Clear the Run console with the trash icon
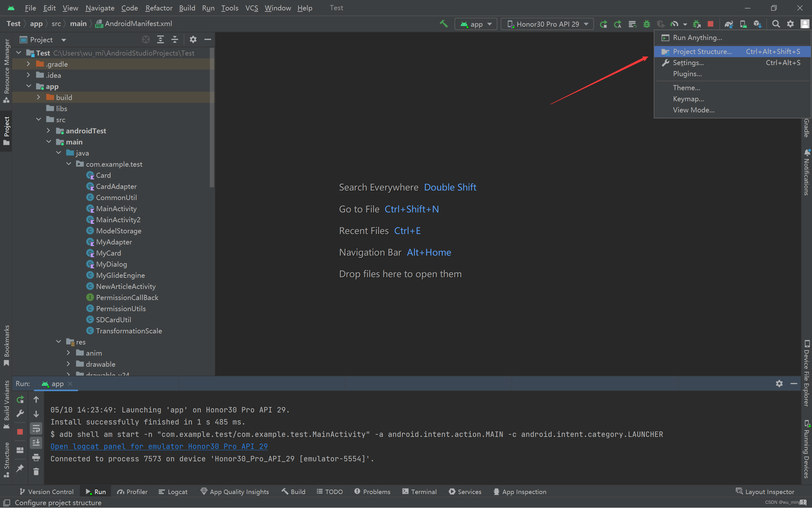 (36, 472)
